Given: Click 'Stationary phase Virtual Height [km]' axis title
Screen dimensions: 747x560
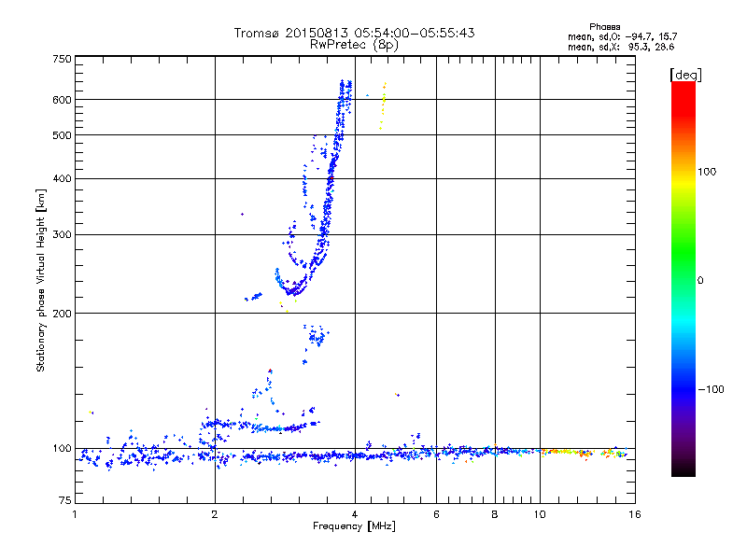Looking at the screenshot, I should tap(40, 281).
